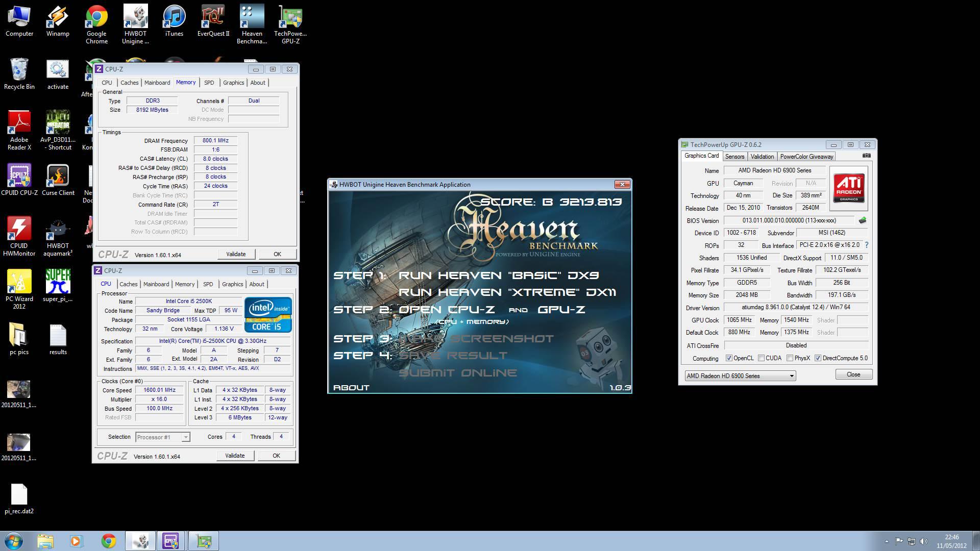Image resolution: width=980 pixels, height=551 pixels.
Task: Click DRAM Frequency value 800.1 MHz
Action: click(215, 141)
